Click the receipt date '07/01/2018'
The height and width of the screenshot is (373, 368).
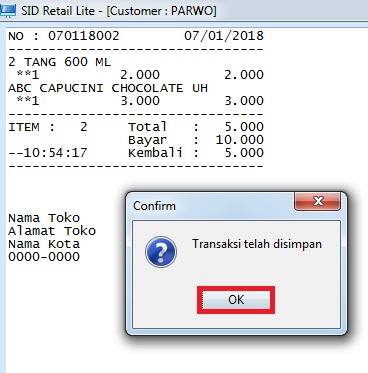(224, 36)
